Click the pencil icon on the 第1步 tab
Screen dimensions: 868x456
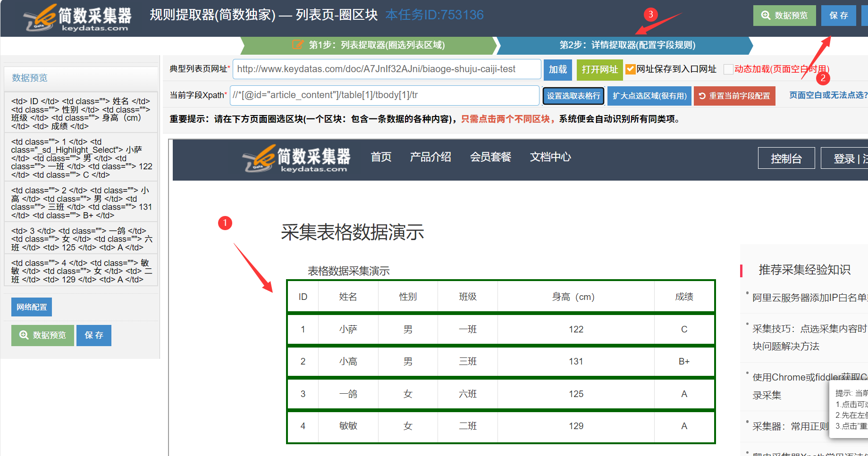point(297,45)
